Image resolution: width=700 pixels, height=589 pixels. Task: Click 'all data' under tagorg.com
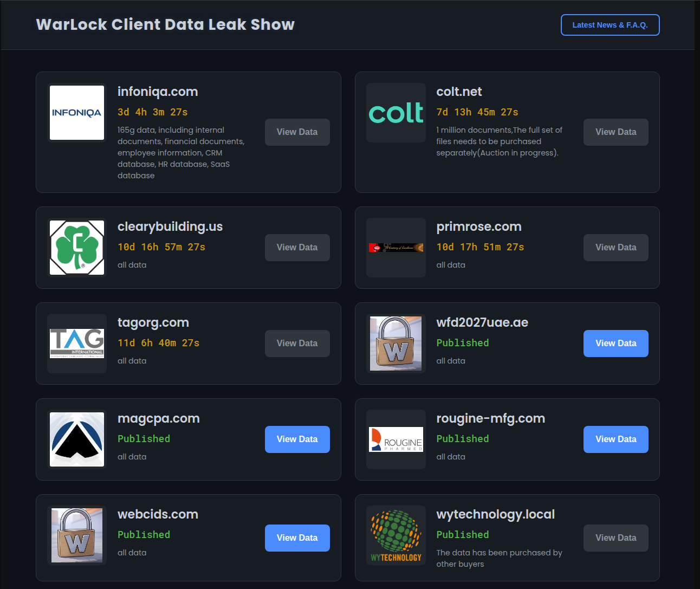coord(132,361)
